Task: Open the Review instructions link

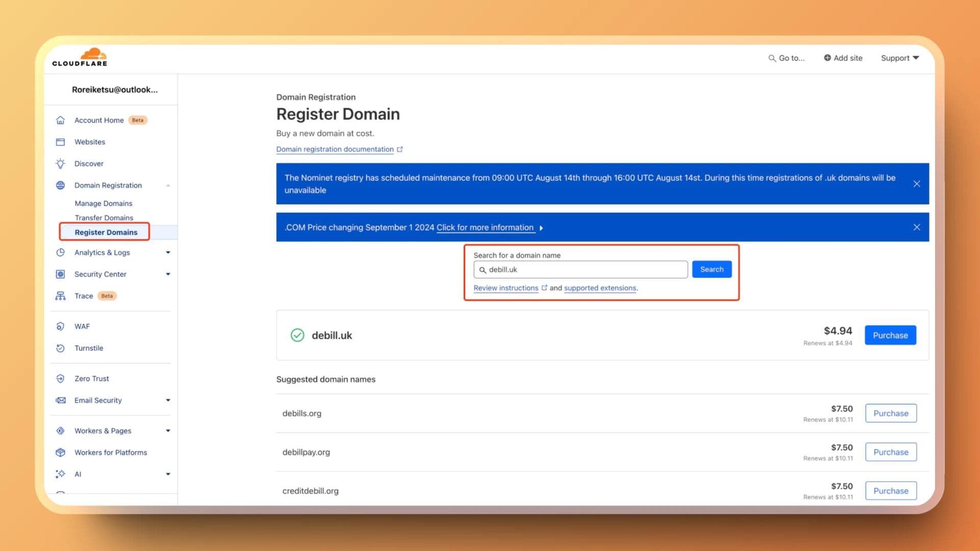Action: pyautogui.click(x=506, y=288)
